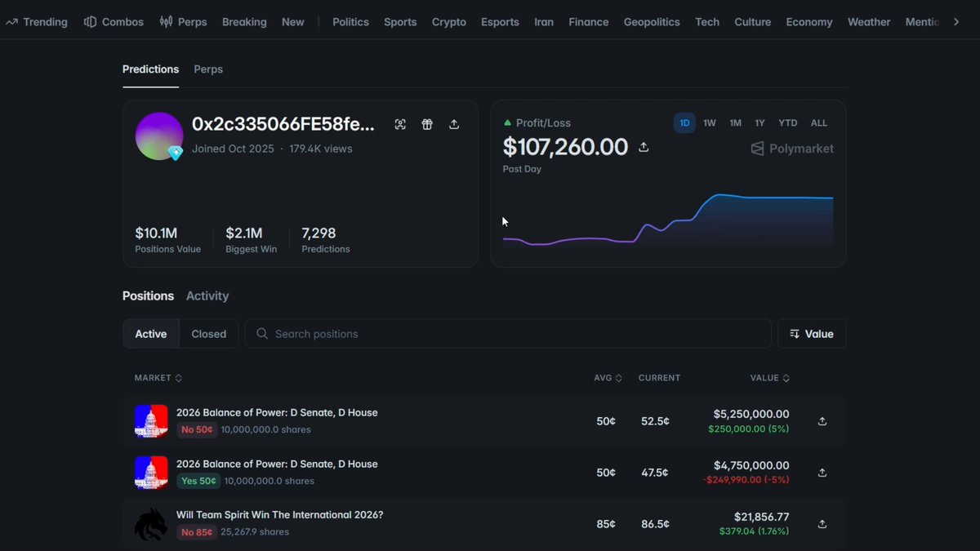
Task: Share the Team Spirit position
Action: coord(822,524)
